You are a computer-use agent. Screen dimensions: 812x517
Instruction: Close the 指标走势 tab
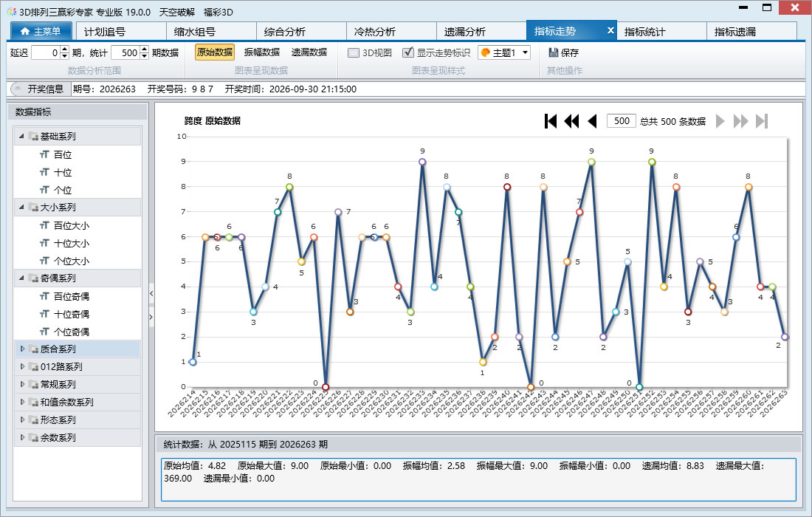coord(610,30)
